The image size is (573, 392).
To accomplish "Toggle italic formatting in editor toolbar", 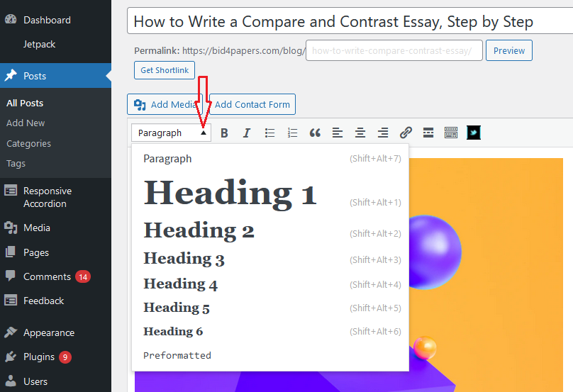I will (247, 133).
